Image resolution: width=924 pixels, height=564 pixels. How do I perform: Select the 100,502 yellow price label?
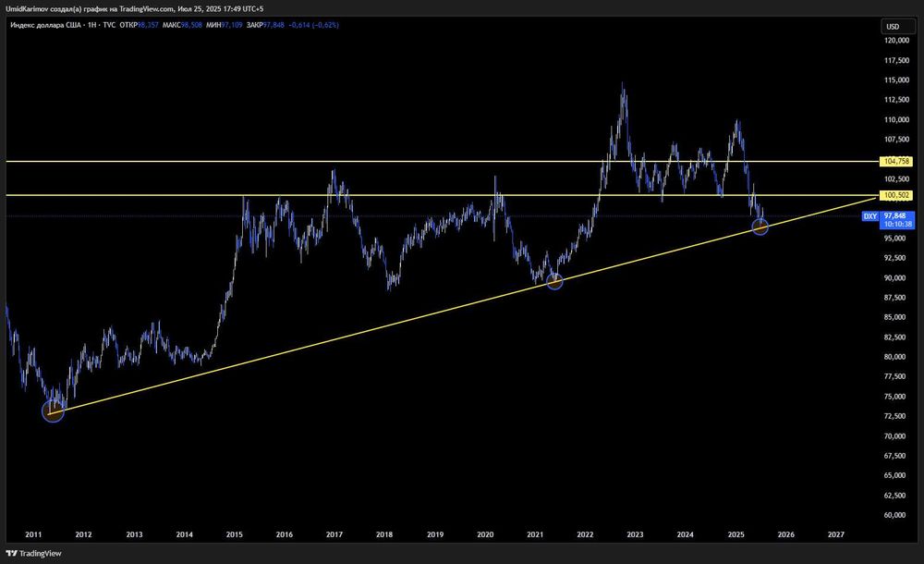click(x=896, y=195)
